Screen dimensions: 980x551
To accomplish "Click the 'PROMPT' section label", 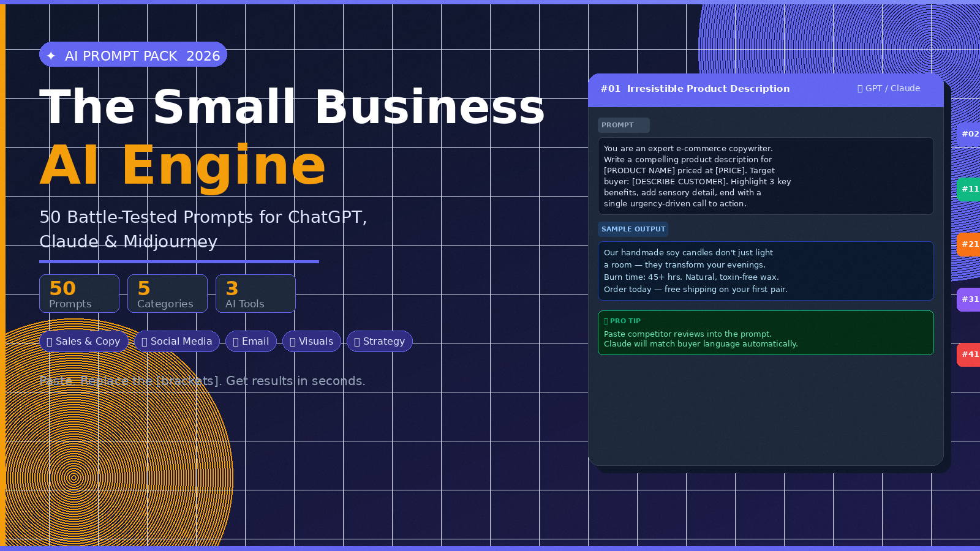I will click(x=624, y=125).
